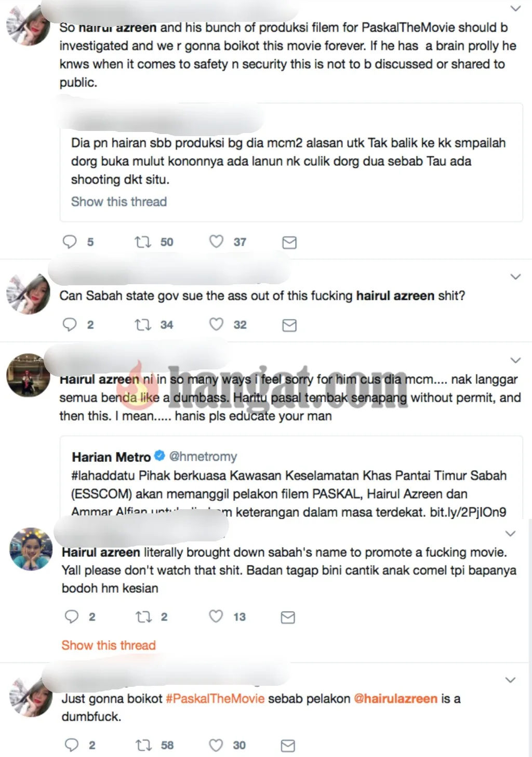Open the @hairulazreen mention
Viewport: 532px width, 757px height.
(x=395, y=699)
